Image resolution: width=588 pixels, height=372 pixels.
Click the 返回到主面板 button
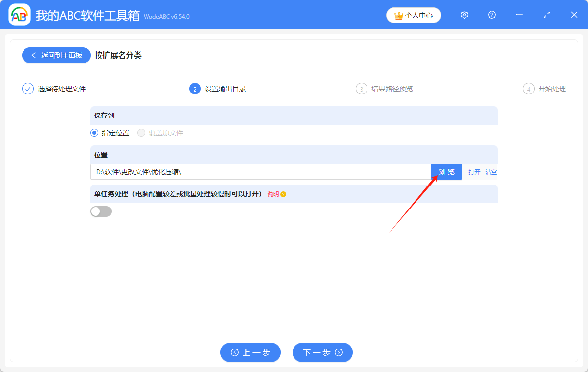coord(56,55)
